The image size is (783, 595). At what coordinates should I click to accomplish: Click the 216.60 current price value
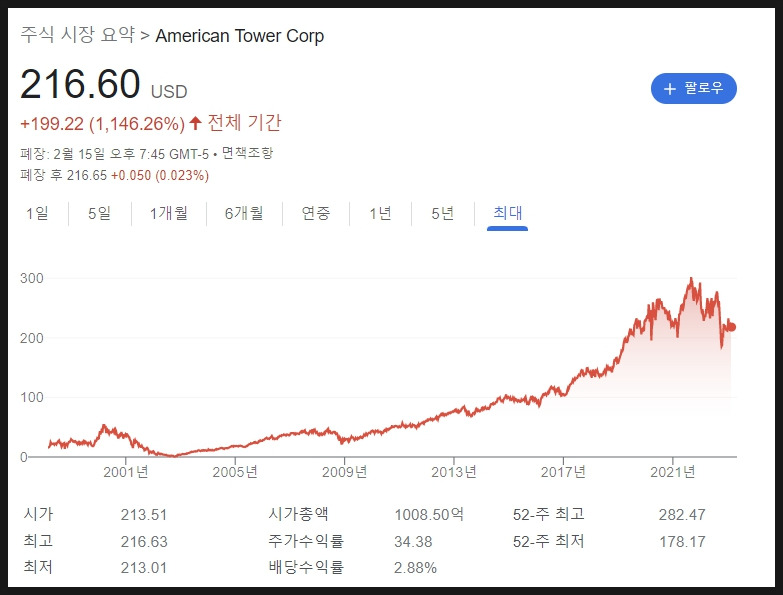click(x=80, y=83)
